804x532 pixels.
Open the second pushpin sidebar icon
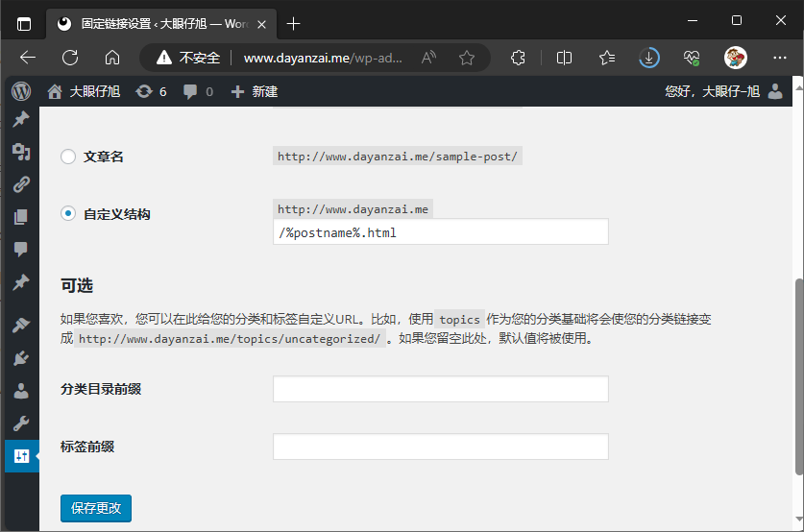[21, 282]
